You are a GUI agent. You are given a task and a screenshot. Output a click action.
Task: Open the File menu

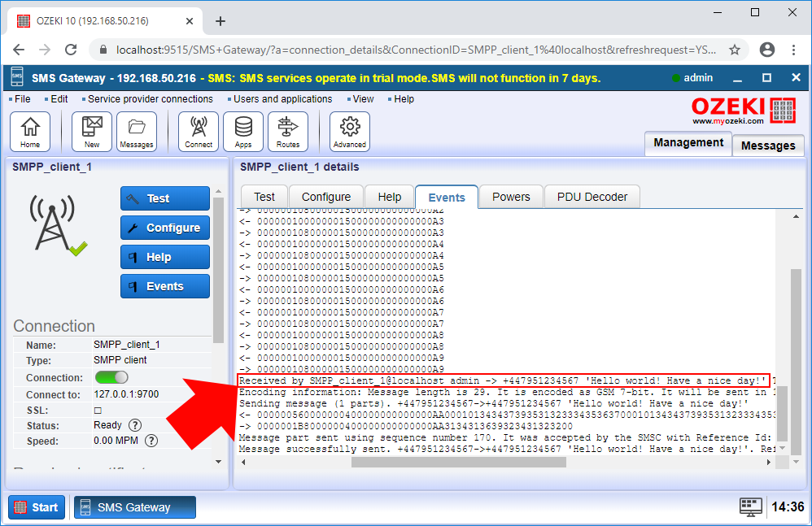coord(22,99)
